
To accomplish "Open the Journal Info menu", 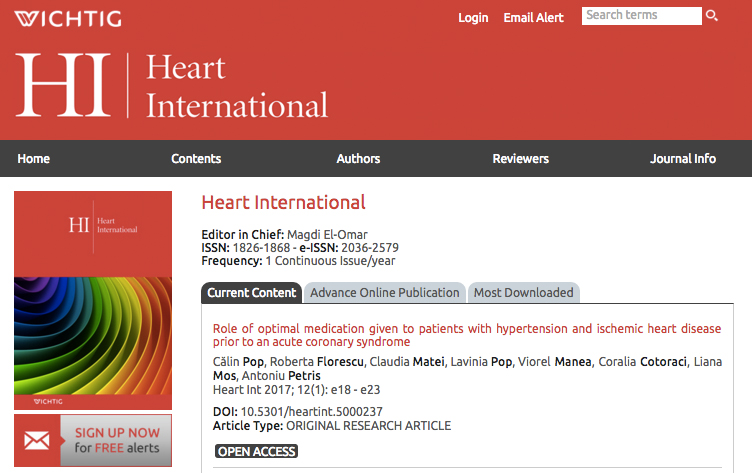I will (683, 159).
